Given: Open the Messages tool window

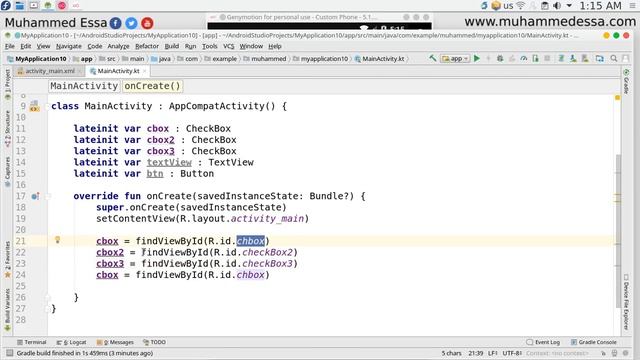Looking at the screenshot, I should click(115, 342).
